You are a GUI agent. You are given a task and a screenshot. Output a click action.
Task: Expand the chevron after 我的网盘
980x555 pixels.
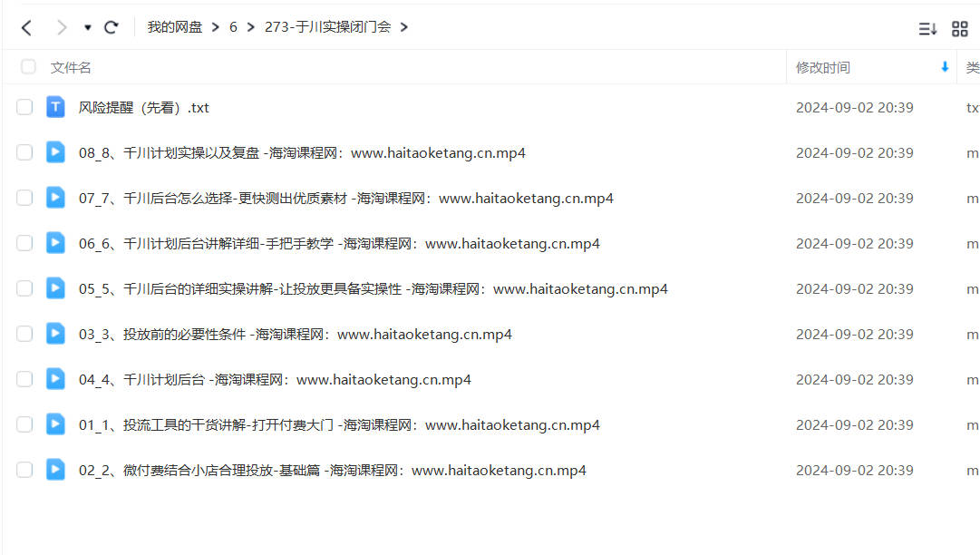click(x=216, y=27)
